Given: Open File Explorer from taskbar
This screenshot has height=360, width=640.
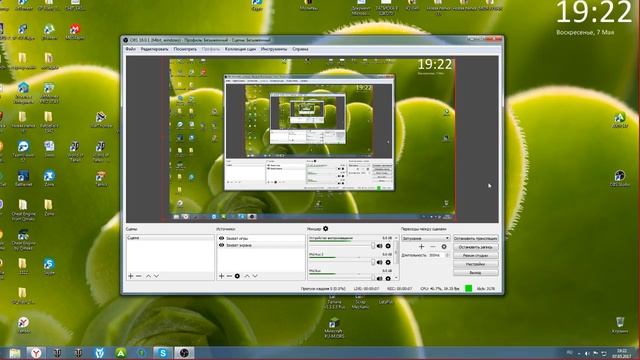Looking at the screenshot, I should 15,353.
